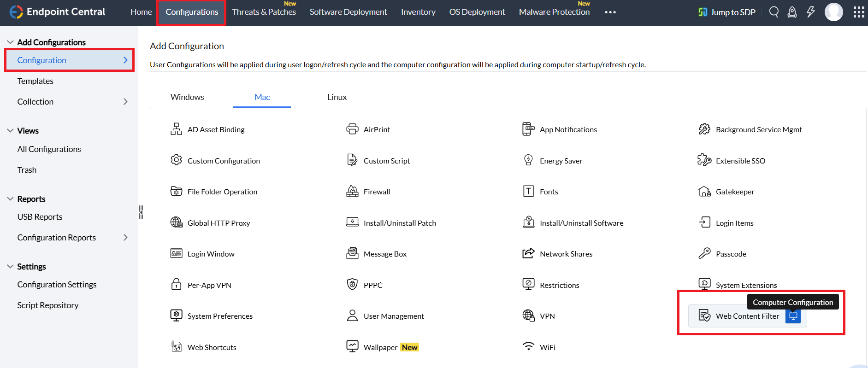This screenshot has width=868, height=368.
Task: Click the VPN globe icon
Action: (x=528, y=315)
